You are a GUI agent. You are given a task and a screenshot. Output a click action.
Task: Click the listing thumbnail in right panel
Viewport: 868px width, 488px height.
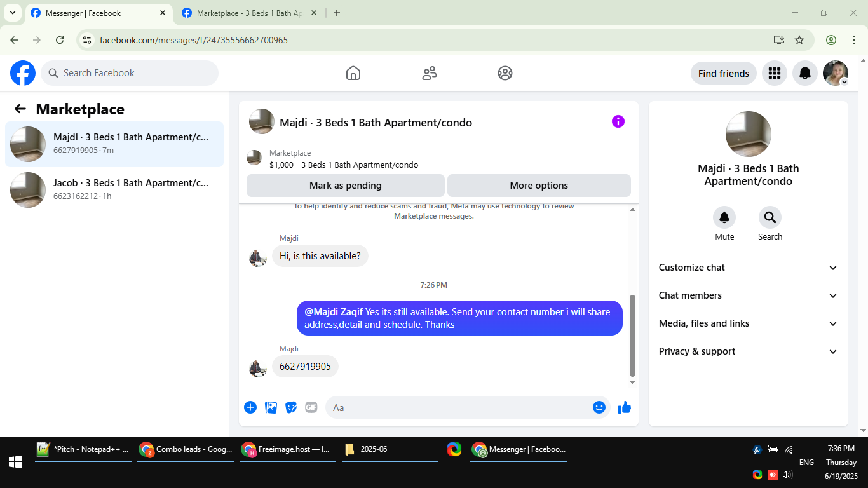coord(749,134)
